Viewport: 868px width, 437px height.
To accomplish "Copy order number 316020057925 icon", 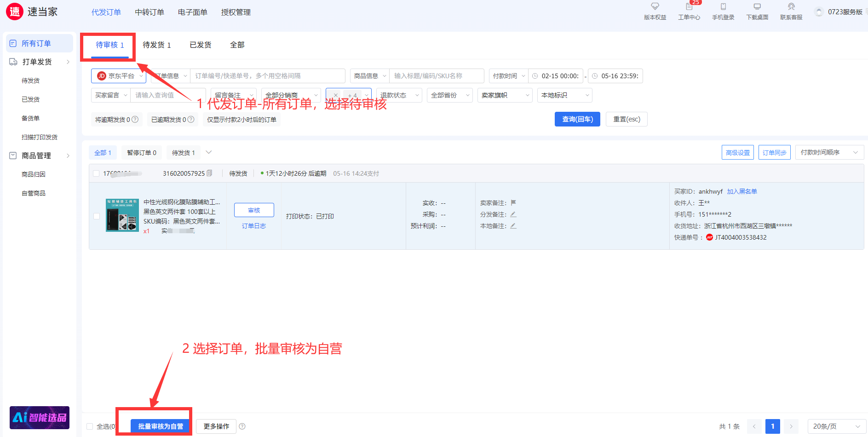I will [x=209, y=173].
